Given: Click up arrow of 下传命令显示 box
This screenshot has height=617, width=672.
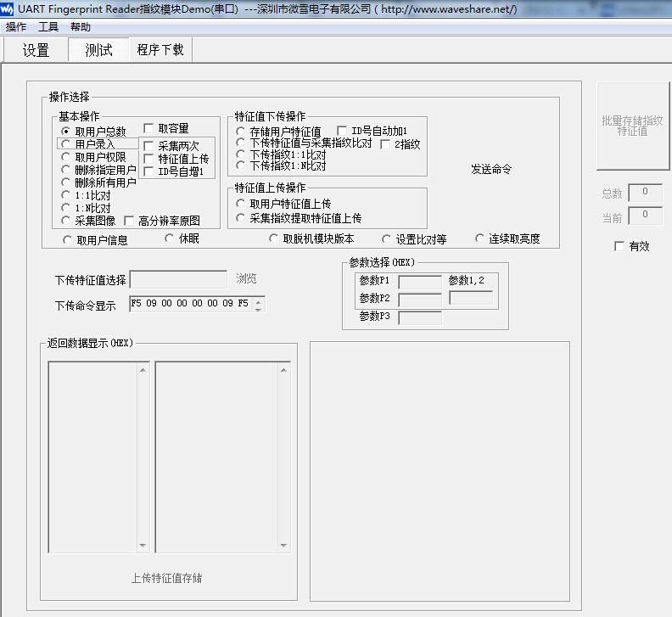Looking at the screenshot, I should pyautogui.click(x=259, y=300).
